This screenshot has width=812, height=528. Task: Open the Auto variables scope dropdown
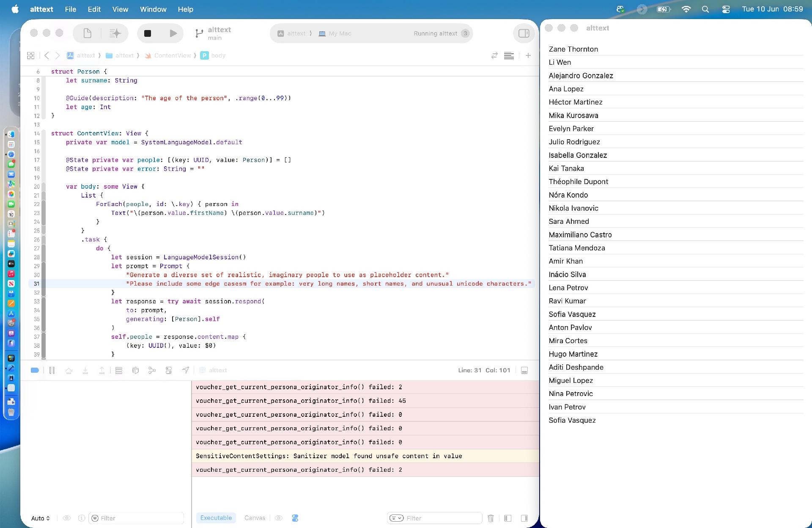coord(41,518)
